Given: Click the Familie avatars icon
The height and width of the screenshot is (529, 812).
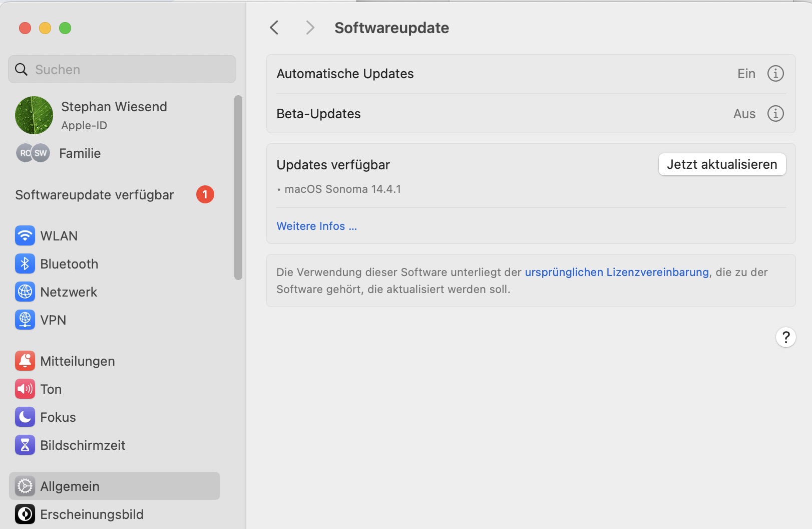Looking at the screenshot, I should tap(33, 153).
